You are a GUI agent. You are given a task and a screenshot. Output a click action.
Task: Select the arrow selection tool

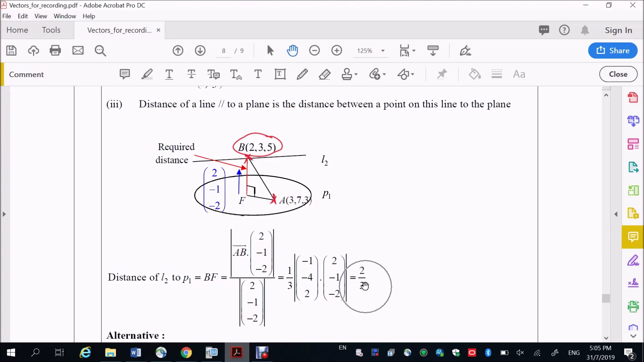270,51
